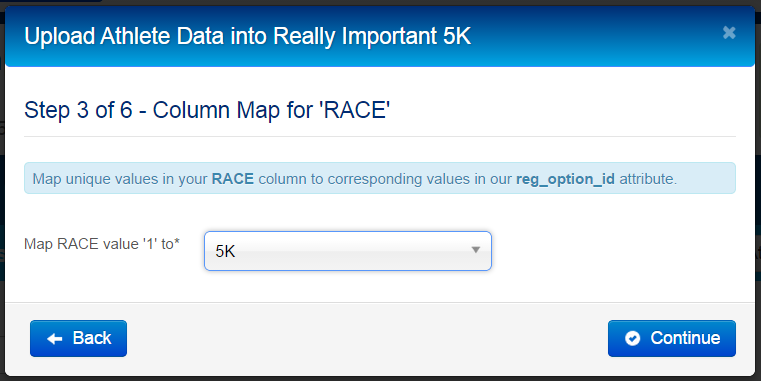761x381 pixels.
Task: Open the RACE value mapping dropdown
Action: pos(347,251)
